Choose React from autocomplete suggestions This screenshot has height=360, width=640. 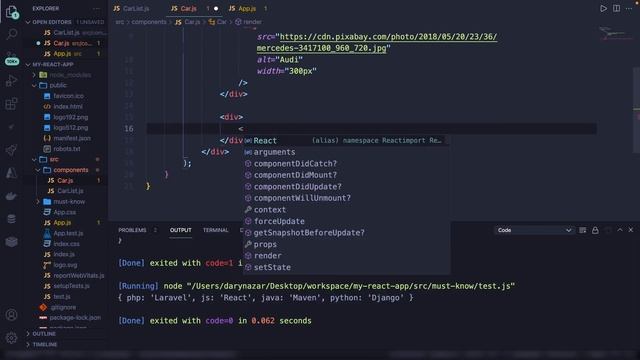(346, 140)
